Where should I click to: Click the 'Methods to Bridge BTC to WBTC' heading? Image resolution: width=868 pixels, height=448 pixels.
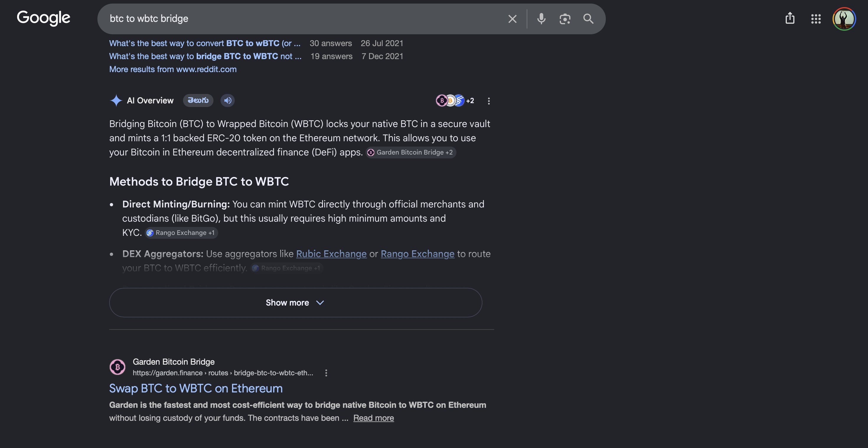click(x=199, y=181)
